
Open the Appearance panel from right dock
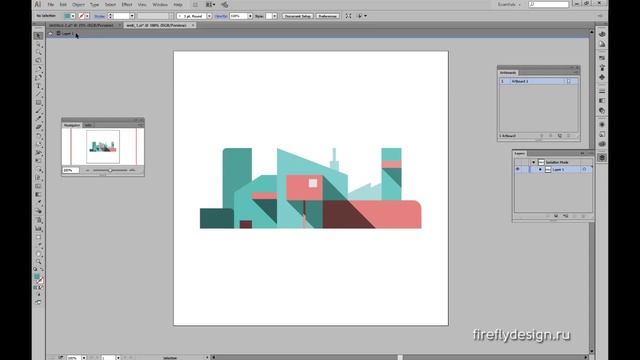coord(602,124)
